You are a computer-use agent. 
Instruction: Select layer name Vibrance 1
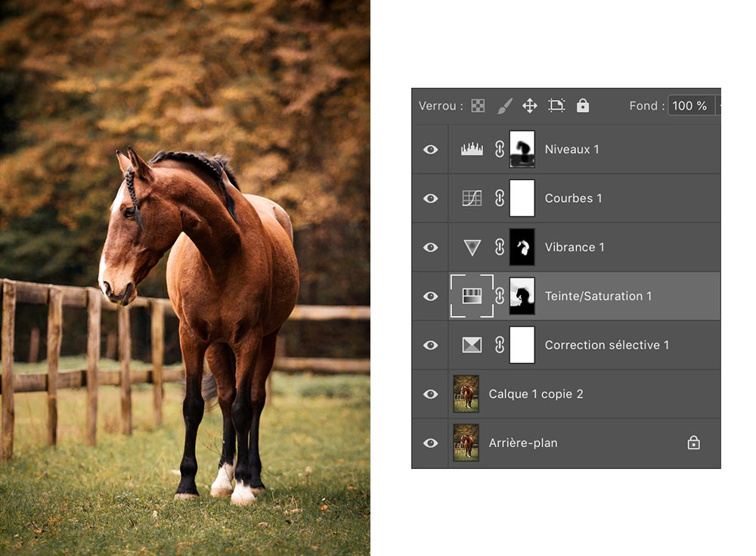tap(575, 247)
